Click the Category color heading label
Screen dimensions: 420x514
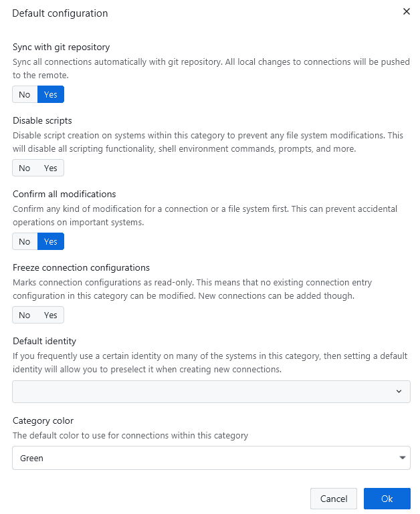click(x=43, y=421)
